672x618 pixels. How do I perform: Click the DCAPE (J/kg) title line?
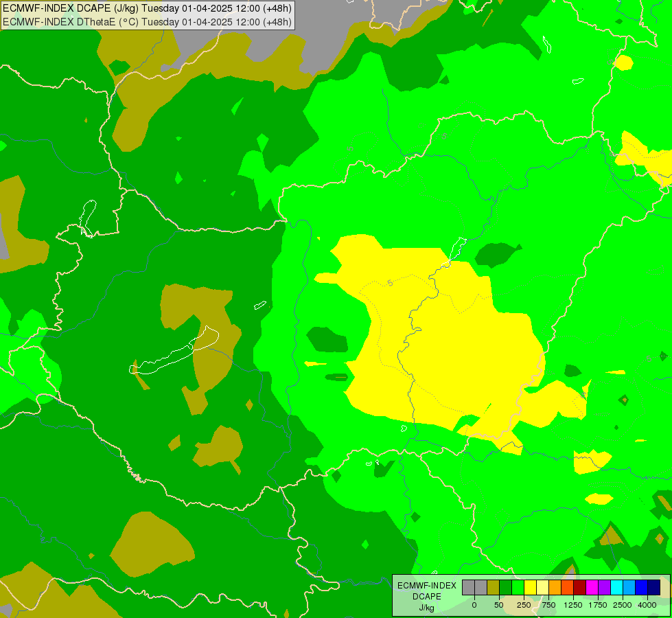(x=147, y=8)
